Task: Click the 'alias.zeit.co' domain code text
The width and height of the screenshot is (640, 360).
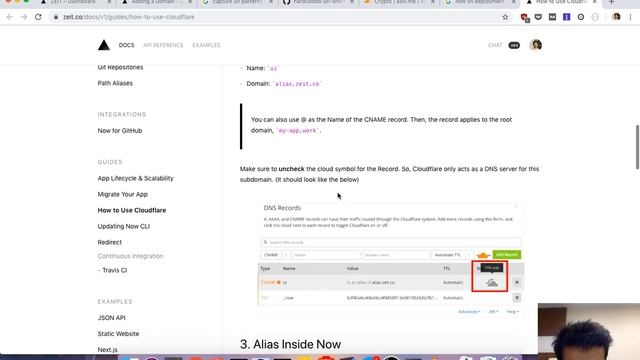Action: coord(297,84)
